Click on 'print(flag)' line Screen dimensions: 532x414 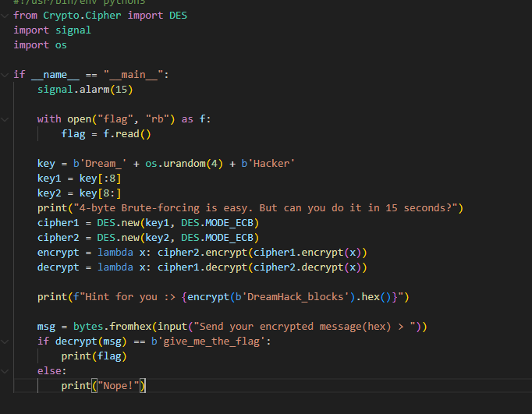[x=94, y=356]
